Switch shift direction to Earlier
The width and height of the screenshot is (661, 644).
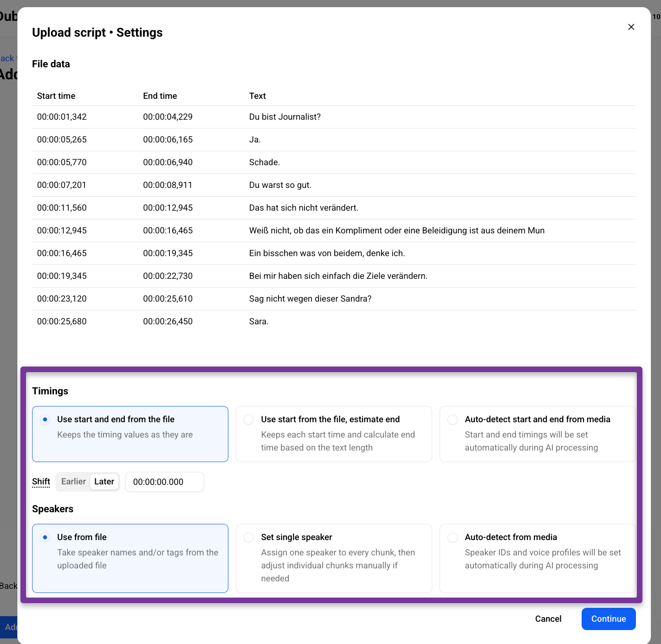[73, 482]
